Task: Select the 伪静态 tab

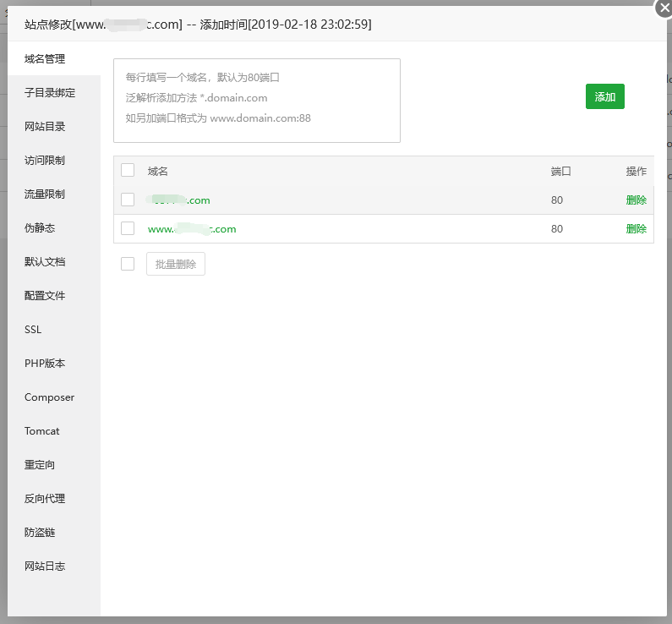Action: tap(40, 228)
